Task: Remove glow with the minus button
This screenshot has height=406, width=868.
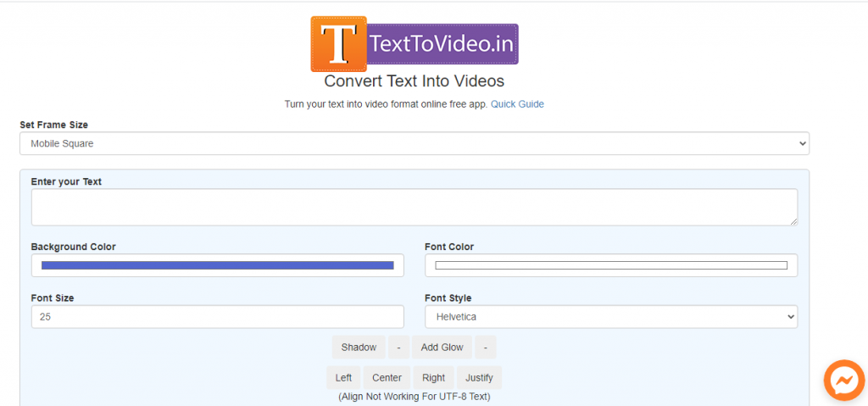Action: click(x=486, y=348)
